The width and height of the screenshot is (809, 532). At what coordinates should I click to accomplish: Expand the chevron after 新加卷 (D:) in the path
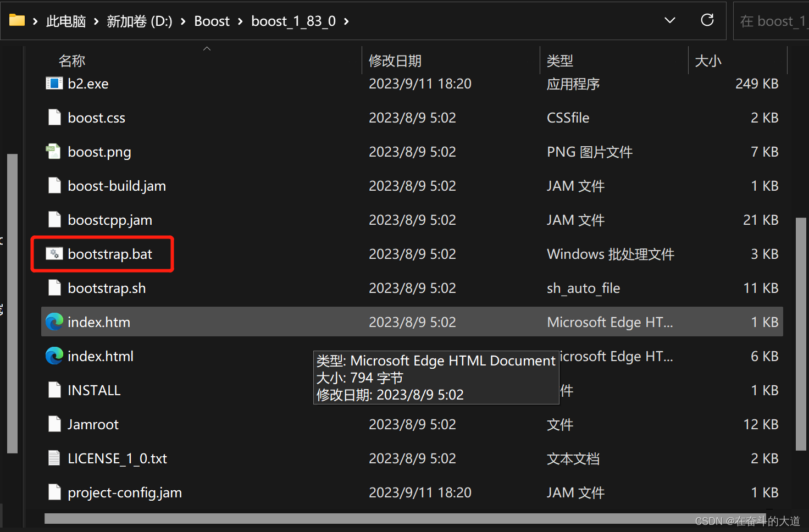[183, 21]
